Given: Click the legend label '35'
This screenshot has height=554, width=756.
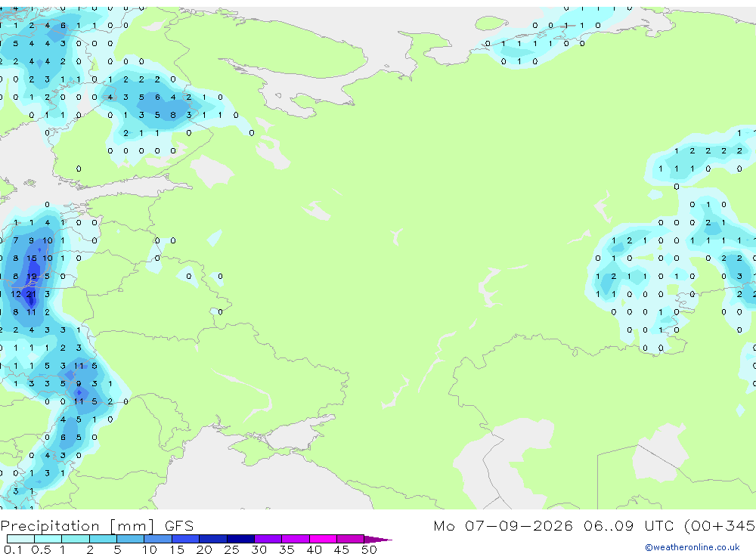Looking at the screenshot, I should (x=287, y=549).
